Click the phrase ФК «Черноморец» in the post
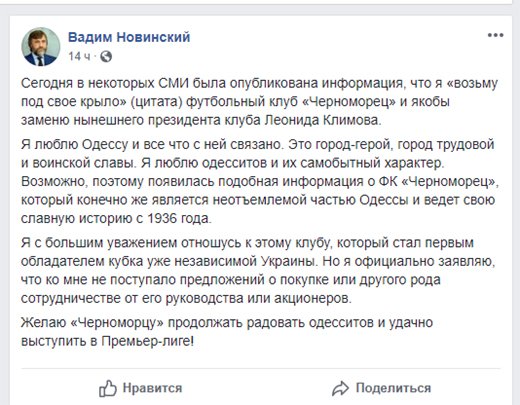Screen dimensions: 520x405 click(438, 182)
